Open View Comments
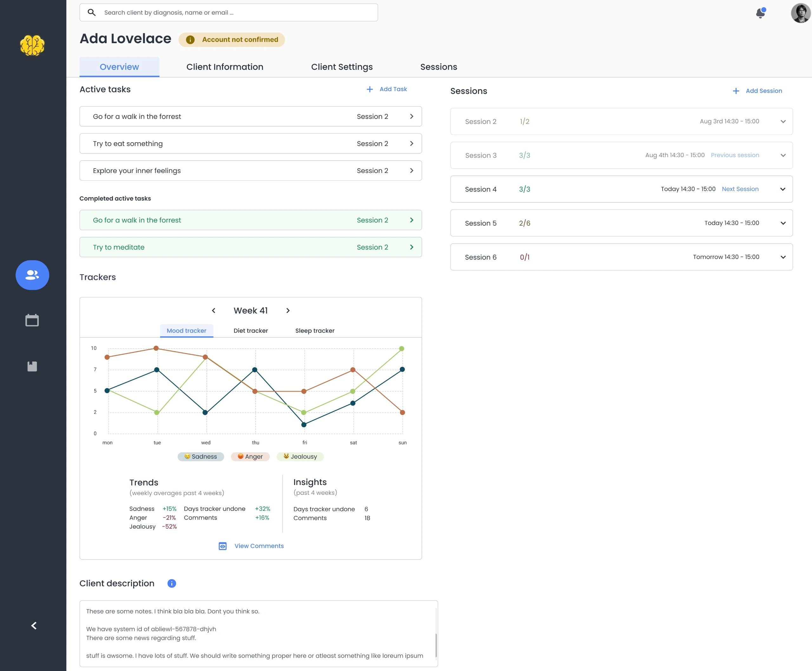Image resolution: width=812 pixels, height=671 pixels. [x=259, y=546]
